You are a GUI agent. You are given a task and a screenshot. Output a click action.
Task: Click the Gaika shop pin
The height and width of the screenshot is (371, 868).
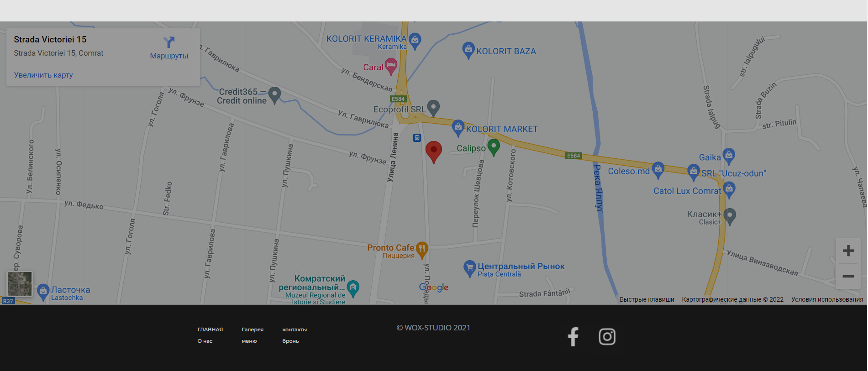[x=729, y=157]
